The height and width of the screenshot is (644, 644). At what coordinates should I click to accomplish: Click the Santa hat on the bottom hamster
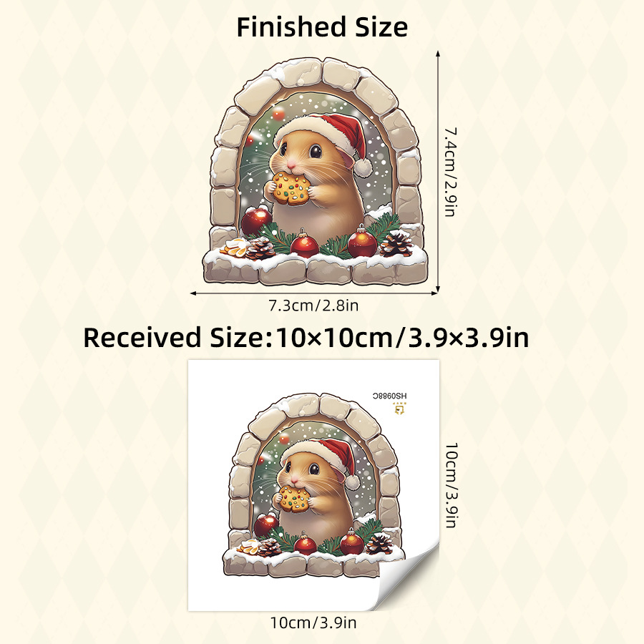pyautogui.click(x=323, y=459)
